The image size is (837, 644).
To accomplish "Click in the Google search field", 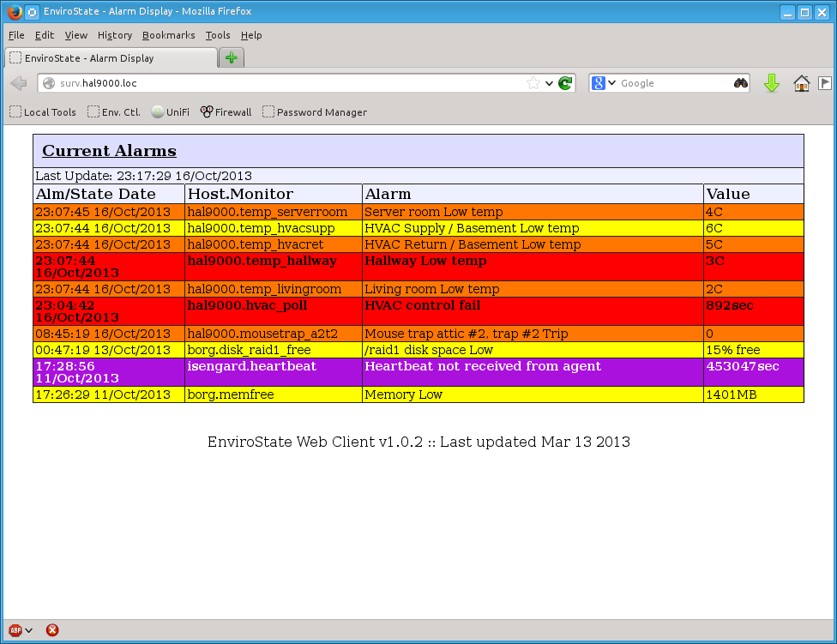I will coord(673,83).
